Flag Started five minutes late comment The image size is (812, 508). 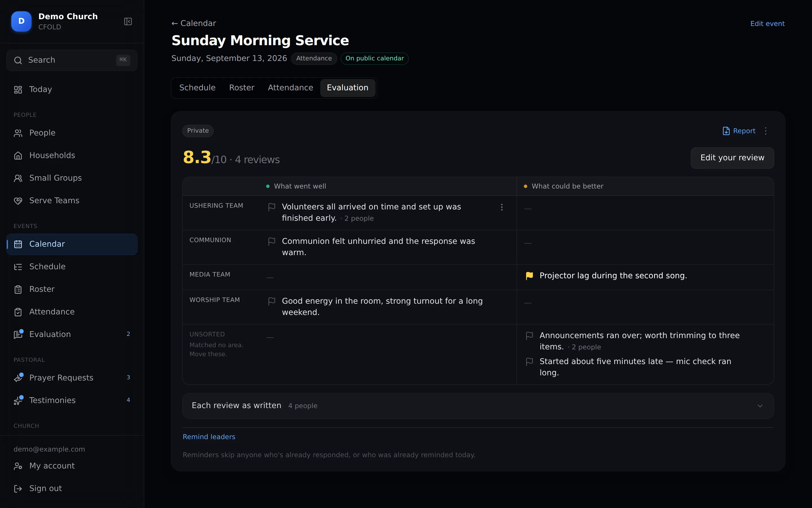point(529,362)
